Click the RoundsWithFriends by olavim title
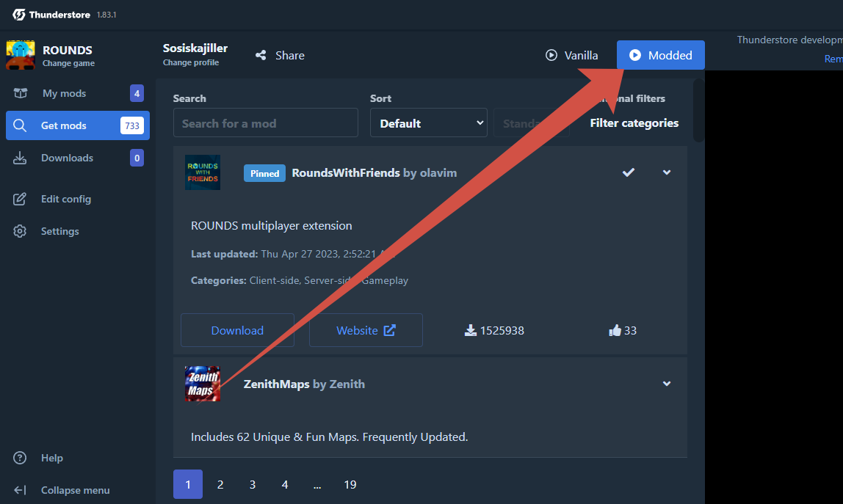 click(x=375, y=172)
